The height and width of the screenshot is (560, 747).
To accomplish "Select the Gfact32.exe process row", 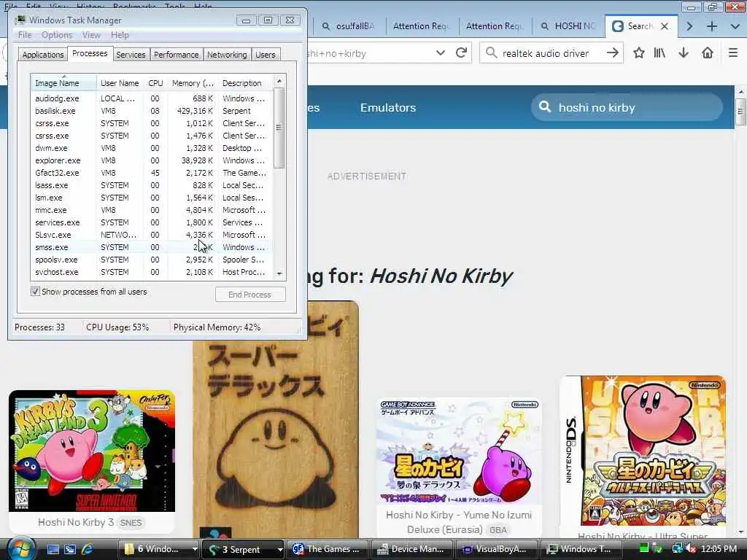I will point(151,173).
